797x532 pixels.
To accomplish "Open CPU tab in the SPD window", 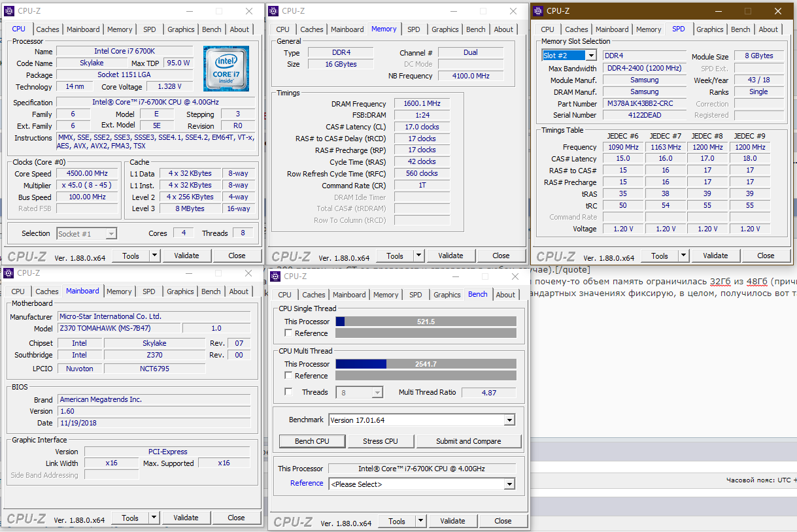I will [548, 29].
